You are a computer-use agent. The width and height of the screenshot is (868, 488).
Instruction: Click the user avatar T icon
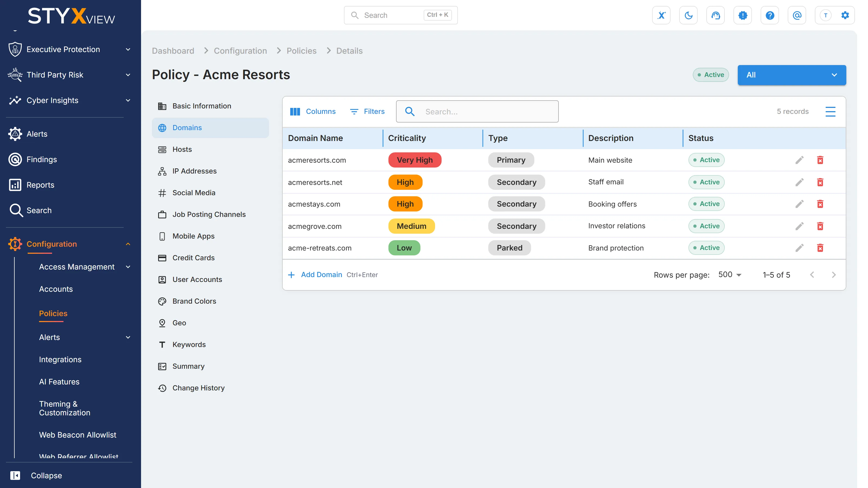pos(825,15)
